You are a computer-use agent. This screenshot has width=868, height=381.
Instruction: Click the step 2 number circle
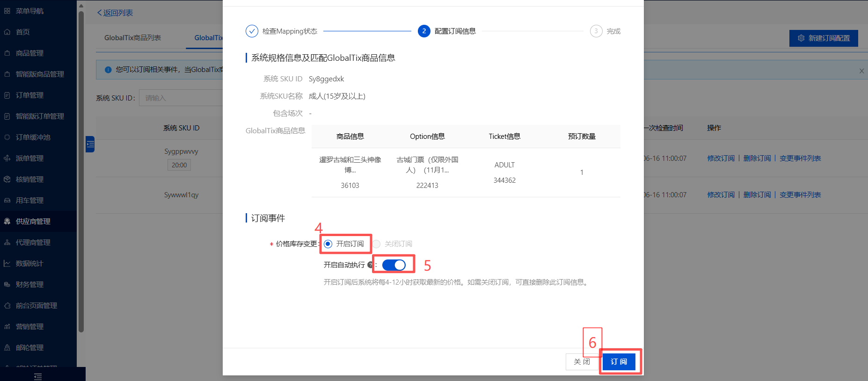[x=424, y=31]
